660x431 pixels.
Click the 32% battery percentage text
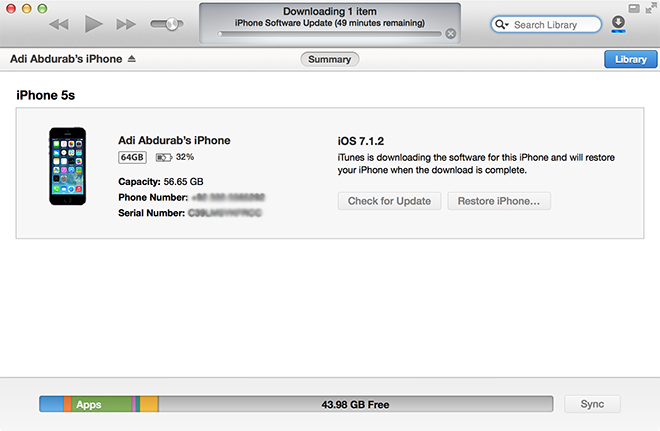tap(185, 157)
